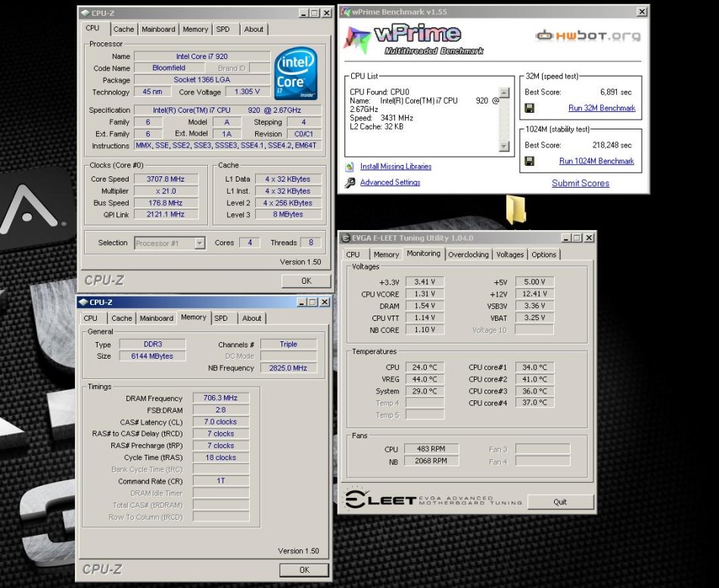Click Quit in the E-LEET utility
719x588 pixels.
(560, 502)
